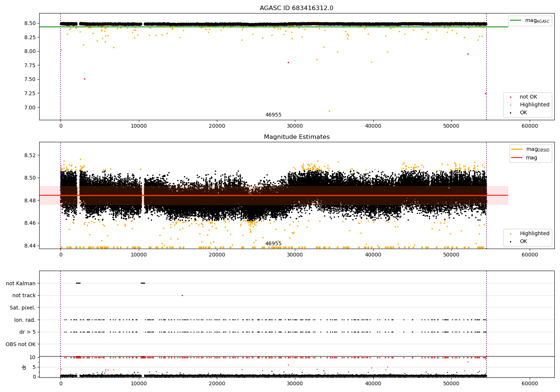
Task: Click the green mag AGASC legend line
Action: [x=516, y=21]
